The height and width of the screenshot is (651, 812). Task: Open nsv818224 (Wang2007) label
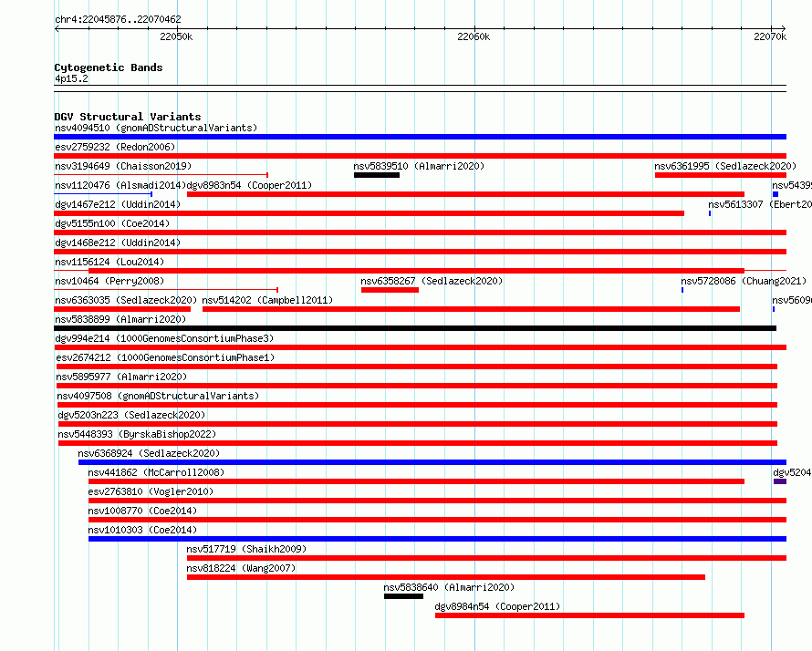[x=242, y=568]
